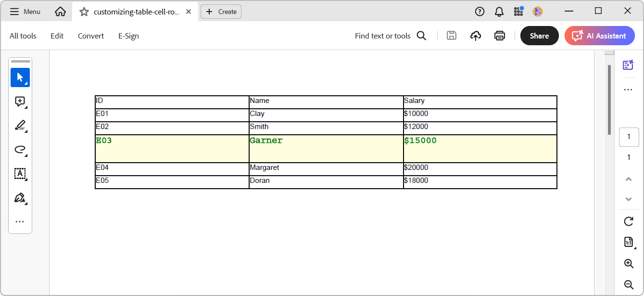Click the Create new tab button

pyautogui.click(x=221, y=12)
